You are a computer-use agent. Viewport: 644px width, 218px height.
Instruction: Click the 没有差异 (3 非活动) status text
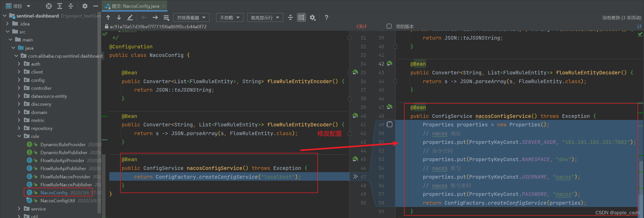pyautogui.click(x=621, y=18)
